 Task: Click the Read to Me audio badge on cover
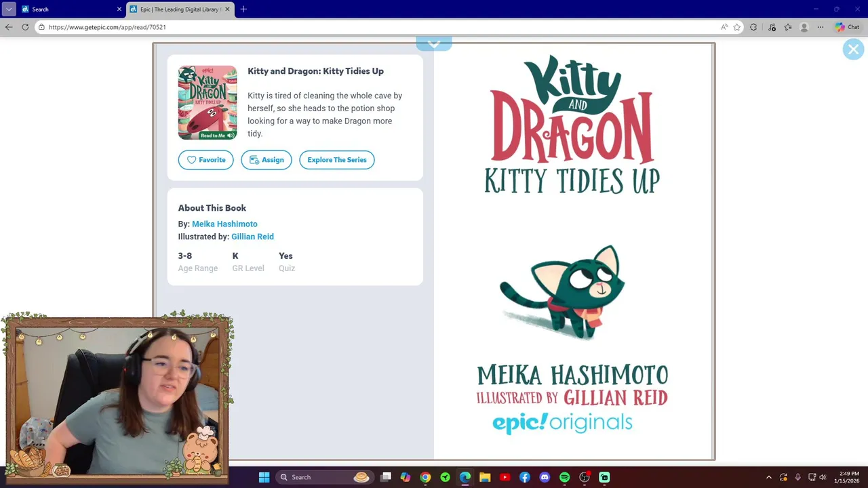217,136
